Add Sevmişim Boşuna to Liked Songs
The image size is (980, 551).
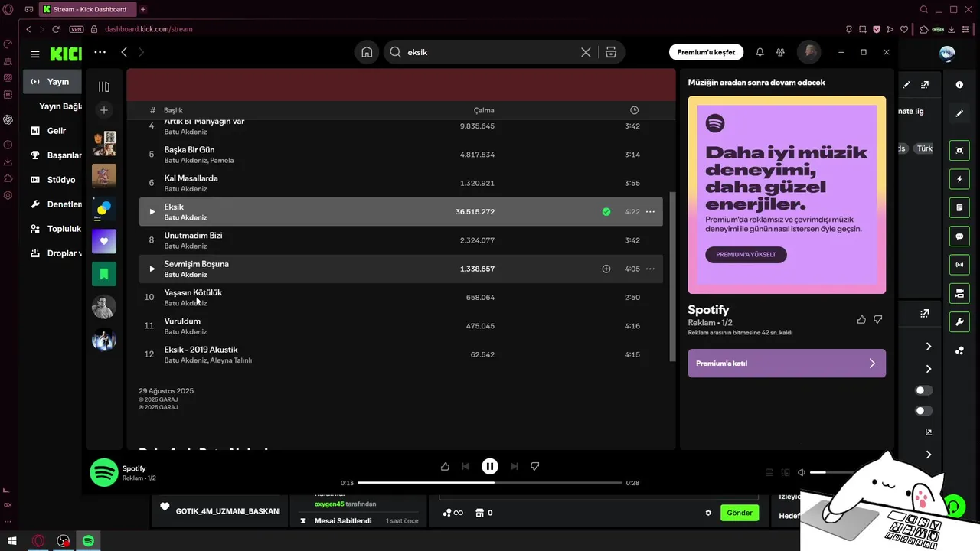point(606,269)
